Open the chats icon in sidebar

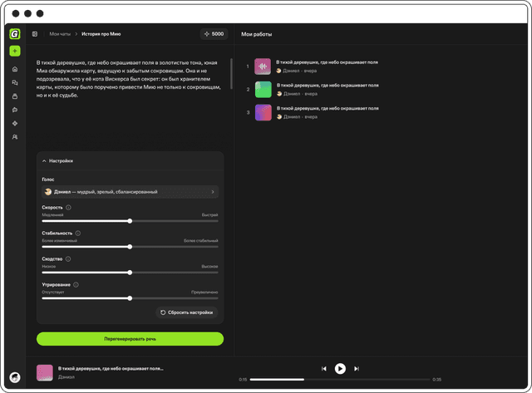click(15, 83)
